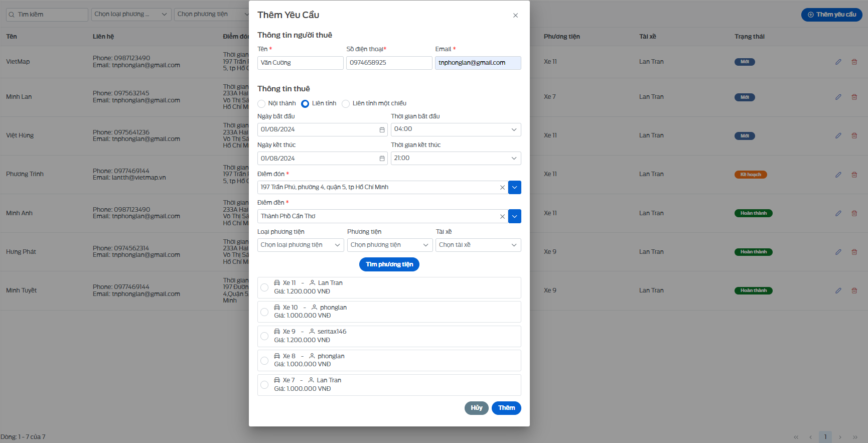The width and height of the screenshot is (868, 443).
Task: Select the Liên tỉnh một chiều radio option
Action: tap(346, 104)
